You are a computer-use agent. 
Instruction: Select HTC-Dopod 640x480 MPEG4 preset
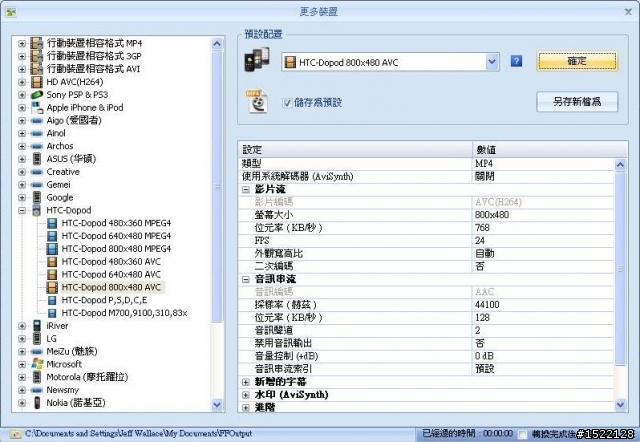point(116,236)
